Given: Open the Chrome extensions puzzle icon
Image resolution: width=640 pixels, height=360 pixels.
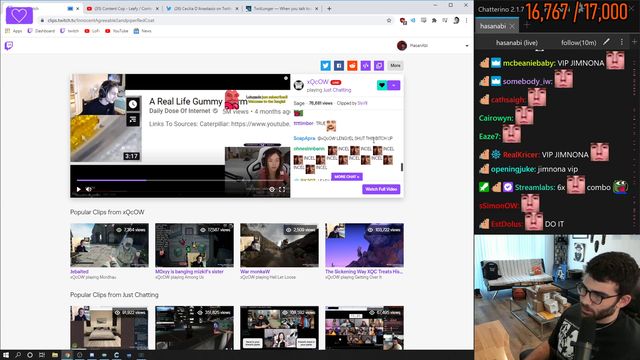Looking at the screenshot, I should click(x=434, y=20).
